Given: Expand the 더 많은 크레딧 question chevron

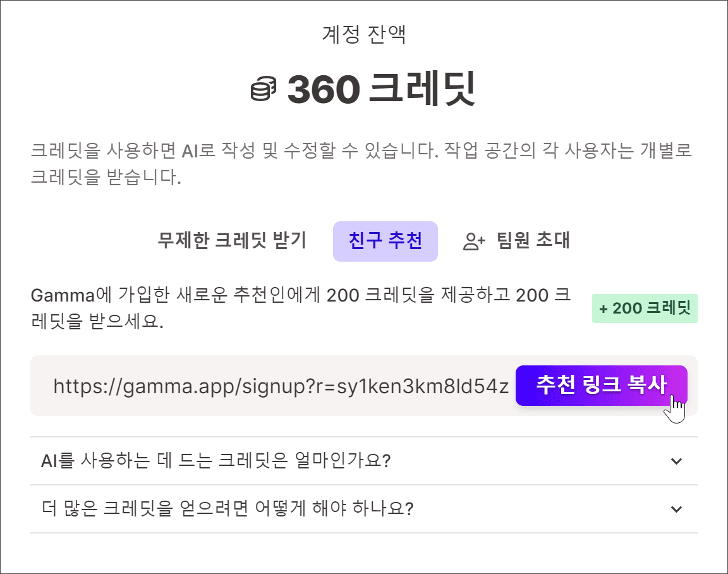Looking at the screenshot, I should [676, 509].
